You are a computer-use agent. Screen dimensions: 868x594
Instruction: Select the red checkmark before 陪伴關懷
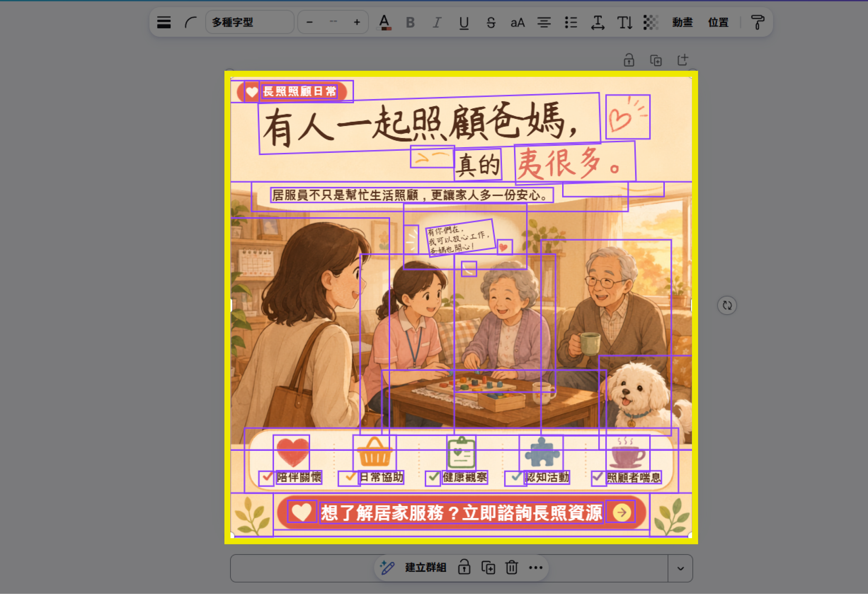point(266,478)
